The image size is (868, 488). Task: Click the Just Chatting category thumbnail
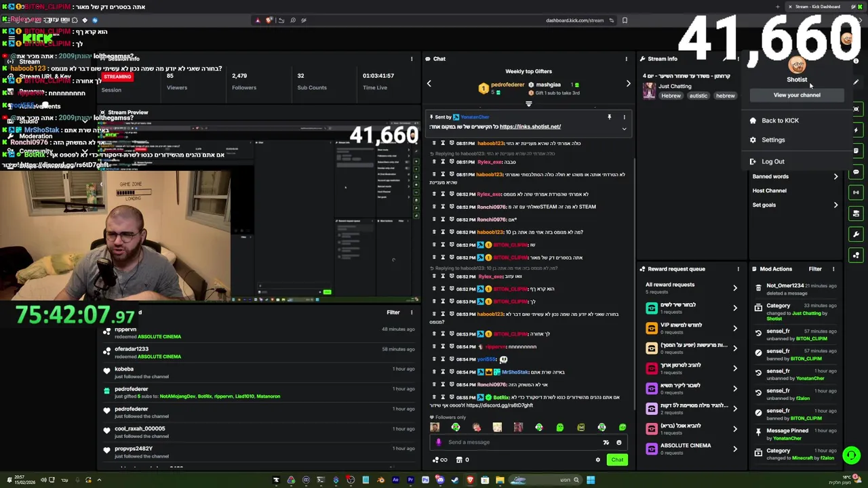pos(649,91)
